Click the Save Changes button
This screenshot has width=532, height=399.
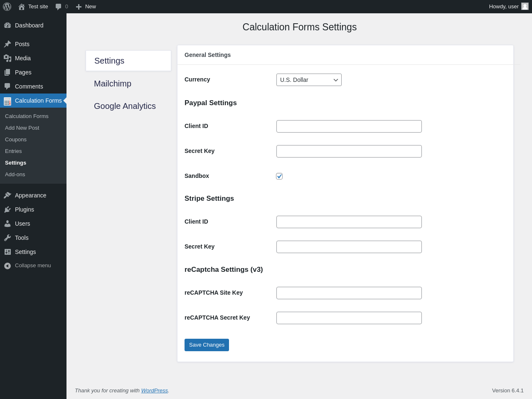click(207, 345)
